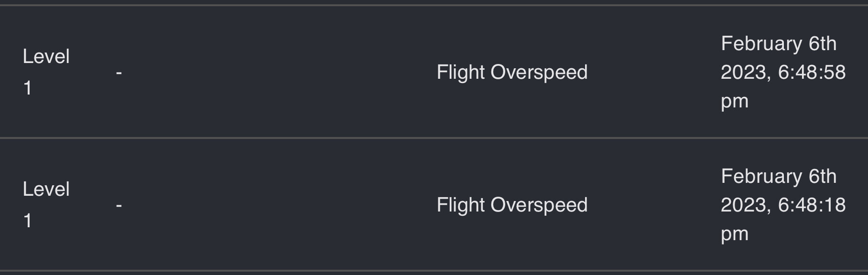The height and width of the screenshot is (275, 868).
Task: Click the word "Overspeed" in the 6:48:18 row
Action: [x=539, y=206]
